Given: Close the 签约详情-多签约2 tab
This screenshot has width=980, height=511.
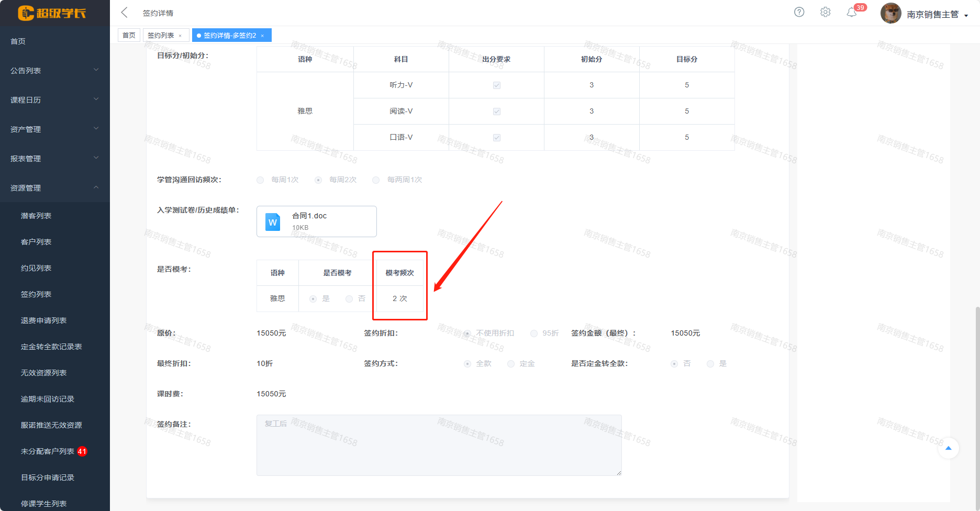Looking at the screenshot, I should [x=262, y=36].
